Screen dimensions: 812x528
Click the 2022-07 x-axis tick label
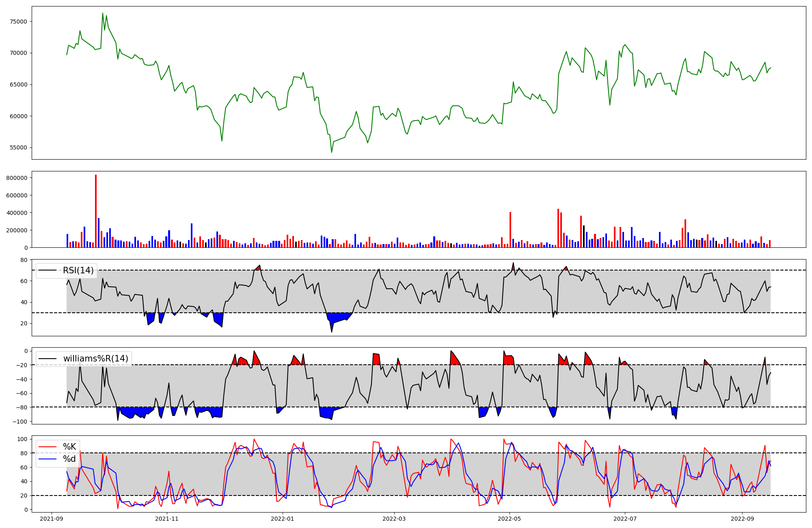pos(625,519)
